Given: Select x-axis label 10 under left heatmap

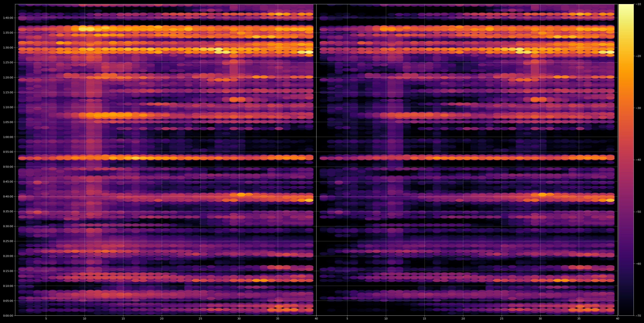Looking at the screenshot, I should tap(84, 319).
